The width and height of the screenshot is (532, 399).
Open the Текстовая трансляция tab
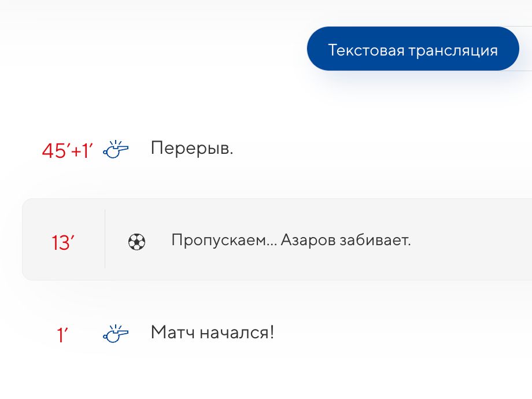[x=412, y=49]
